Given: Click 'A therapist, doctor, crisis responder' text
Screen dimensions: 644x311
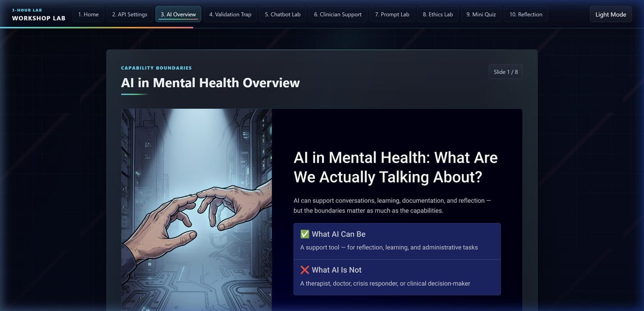Looking at the screenshot, I should point(385,284).
